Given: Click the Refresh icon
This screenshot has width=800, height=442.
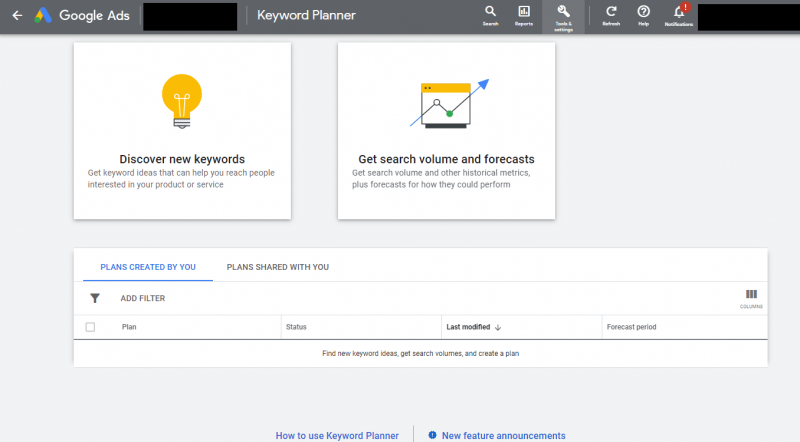Looking at the screenshot, I should click(x=611, y=14).
